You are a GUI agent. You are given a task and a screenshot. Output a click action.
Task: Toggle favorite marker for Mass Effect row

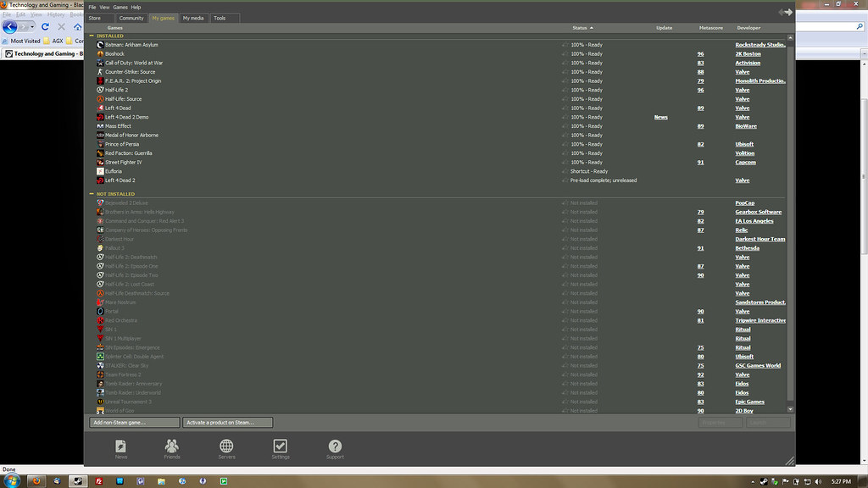pyautogui.click(x=565, y=126)
